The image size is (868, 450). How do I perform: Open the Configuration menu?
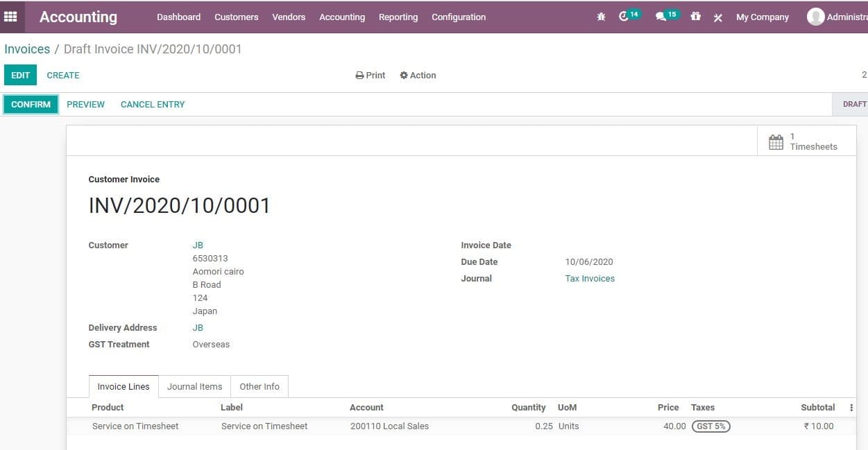458,17
